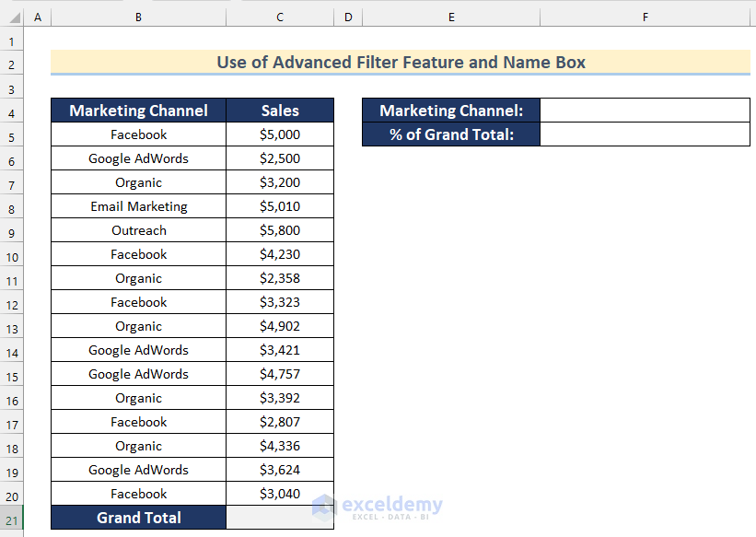Select the Sales table header cell
Image resolution: width=756 pixels, height=537 pixels.
(x=279, y=111)
